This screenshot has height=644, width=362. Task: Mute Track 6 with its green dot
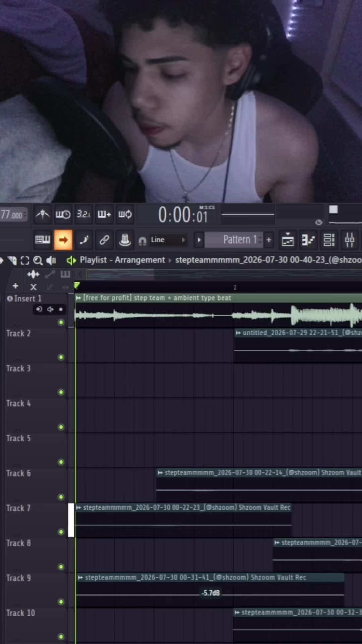pyautogui.click(x=61, y=497)
